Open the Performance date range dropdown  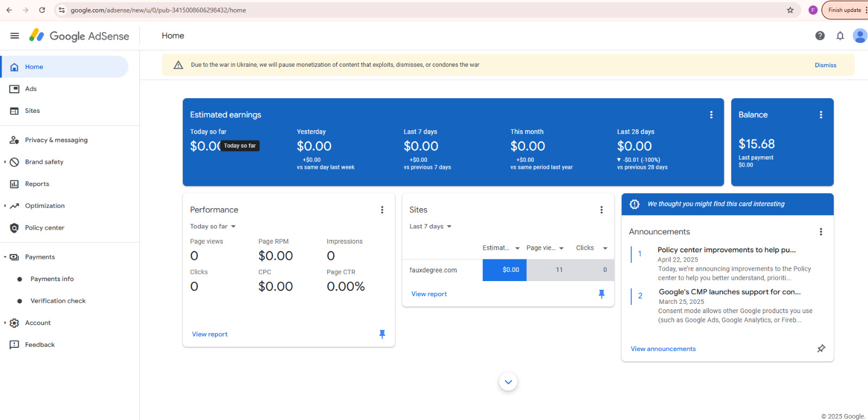click(x=213, y=226)
